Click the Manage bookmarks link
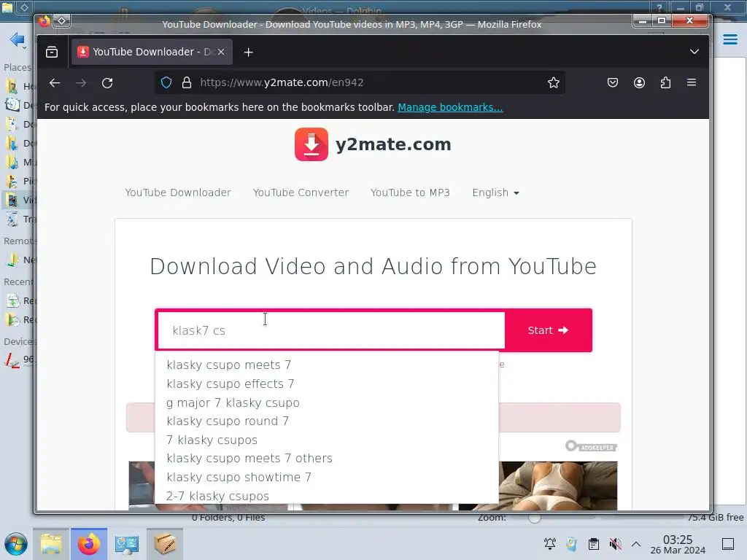 (450, 107)
